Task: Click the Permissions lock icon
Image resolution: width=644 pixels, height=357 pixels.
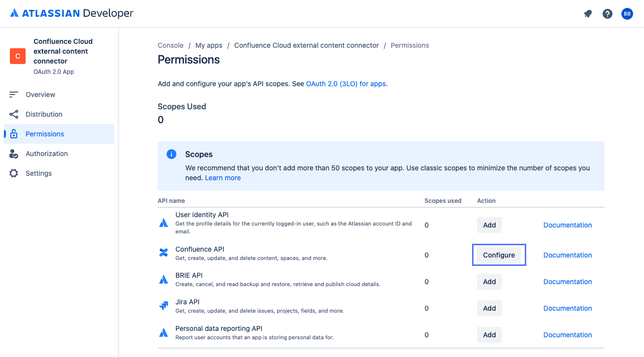Action: (14, 134)
